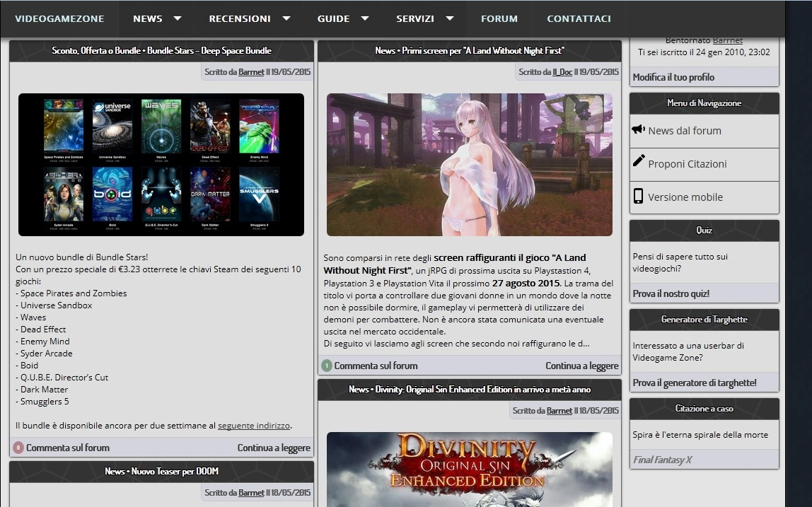Screen dimensions: 812x507
Task: Click the Citazione a caso panel header
Action: click(x=704, y=409)
